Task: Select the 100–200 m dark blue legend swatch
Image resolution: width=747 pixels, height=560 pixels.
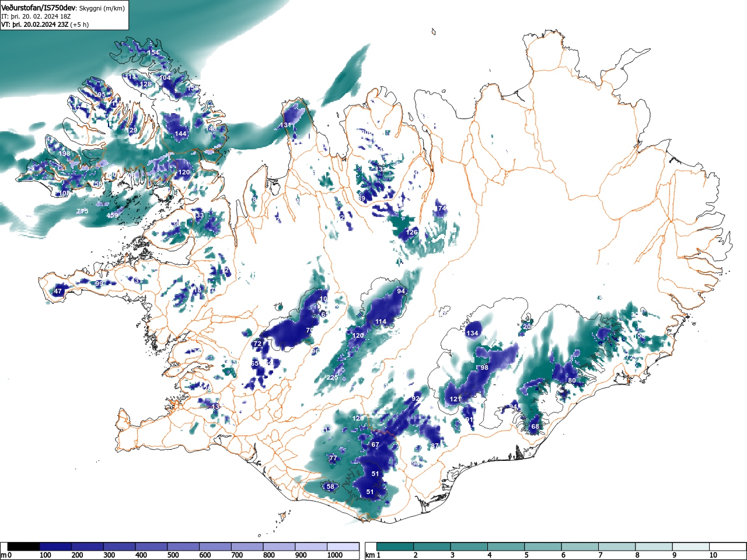Action: tap(55, 547)
